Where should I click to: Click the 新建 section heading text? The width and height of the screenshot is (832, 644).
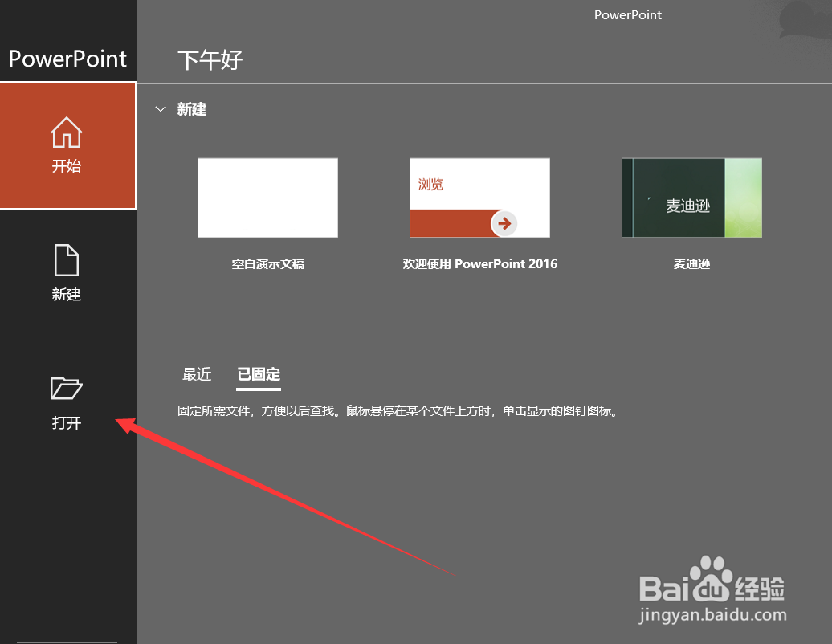coord(192,109)
